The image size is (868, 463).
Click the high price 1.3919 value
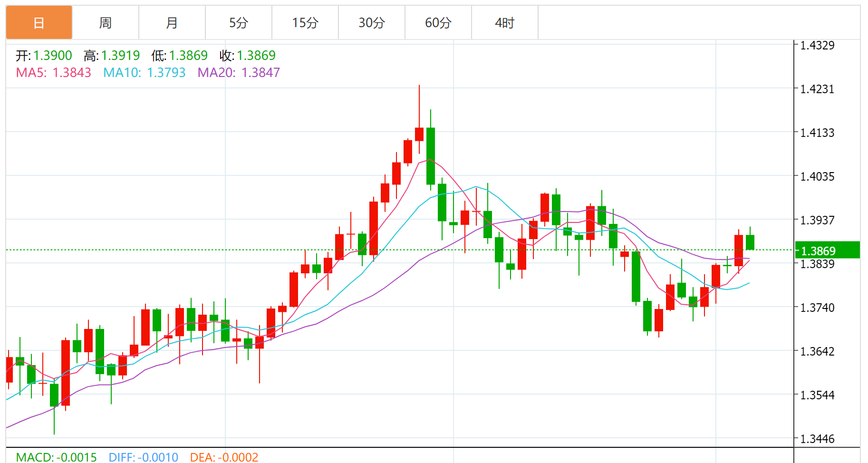[x=121, y=56]
